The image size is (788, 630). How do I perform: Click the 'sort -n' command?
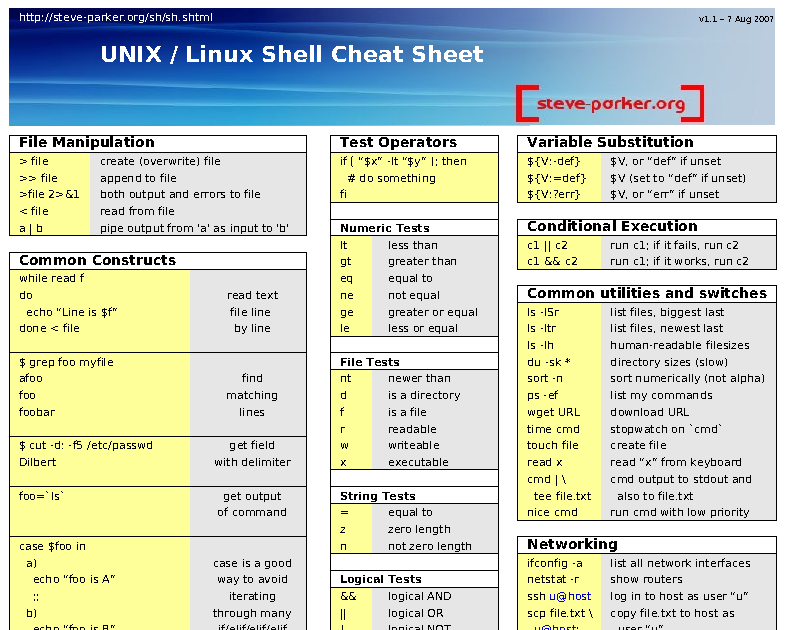pos(545,378)
